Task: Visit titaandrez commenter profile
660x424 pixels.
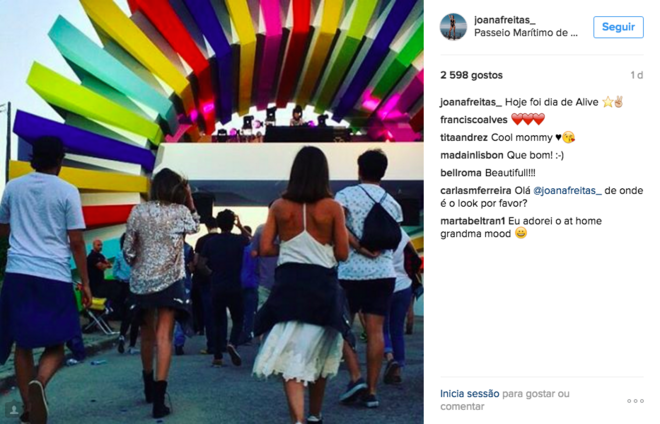Action: pos(464,138)
